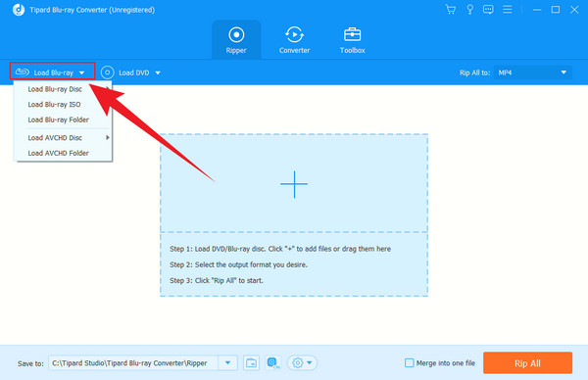This screenshot has width=588, height=380.
Task: Expand the Load AVCHD Disc submenu arrow
Action: 108,137
